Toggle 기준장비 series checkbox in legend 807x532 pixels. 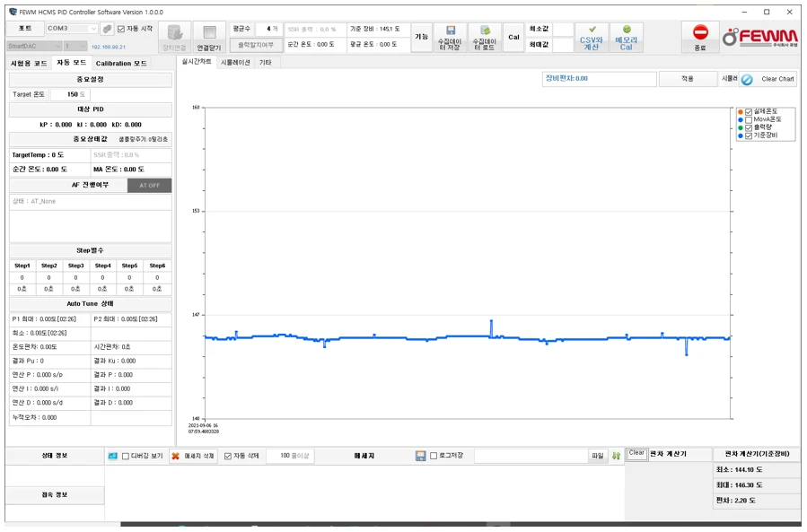(x=749, y=135)
